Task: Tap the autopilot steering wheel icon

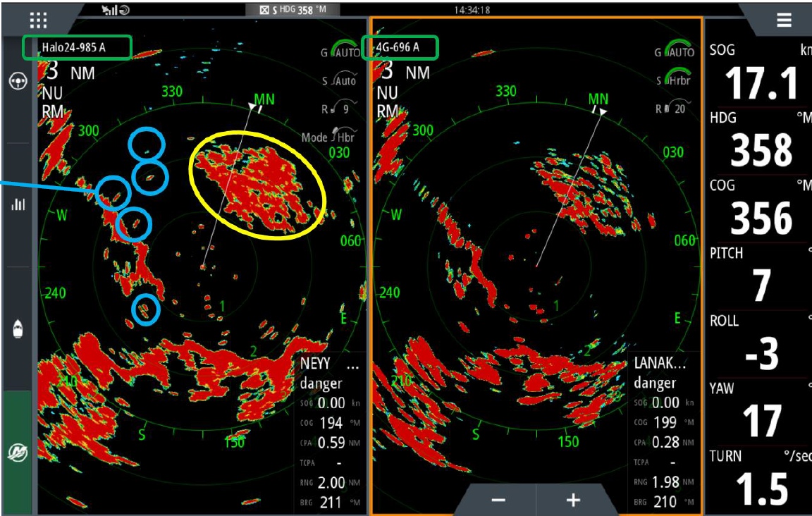Action: tap(18, 81)
